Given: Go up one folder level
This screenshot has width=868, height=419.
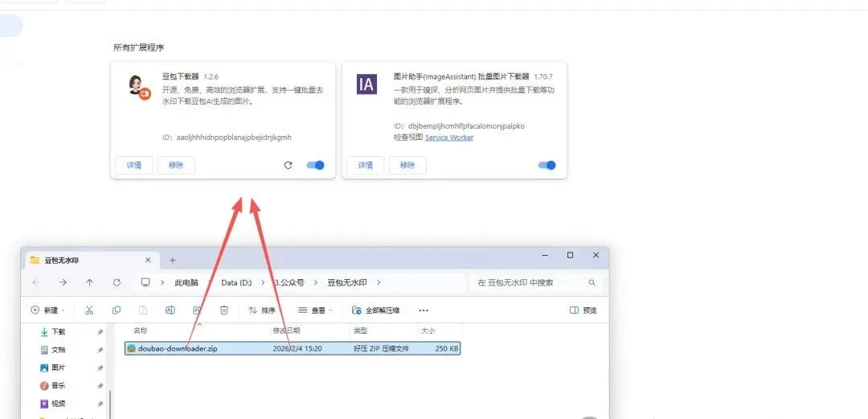Looking at the screenshot, I should (x=90, y=282).
